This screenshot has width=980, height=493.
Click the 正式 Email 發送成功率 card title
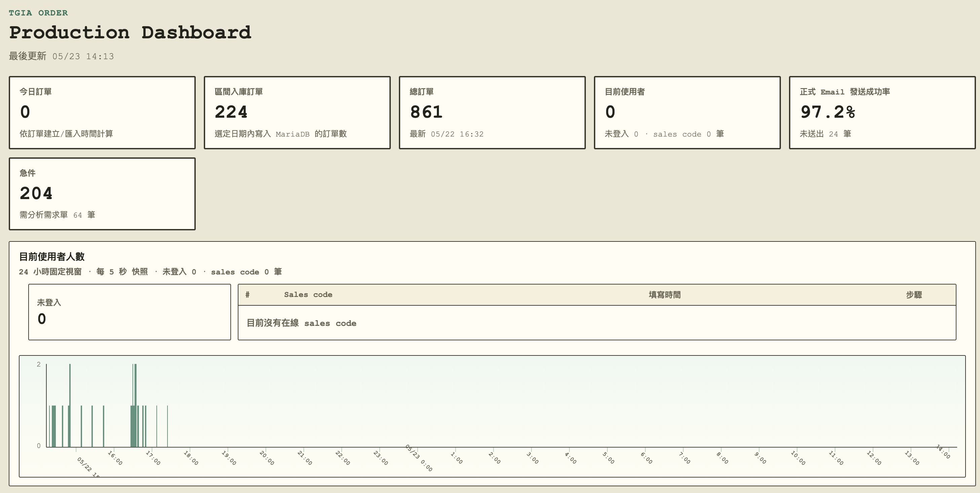tap(844, 92)
